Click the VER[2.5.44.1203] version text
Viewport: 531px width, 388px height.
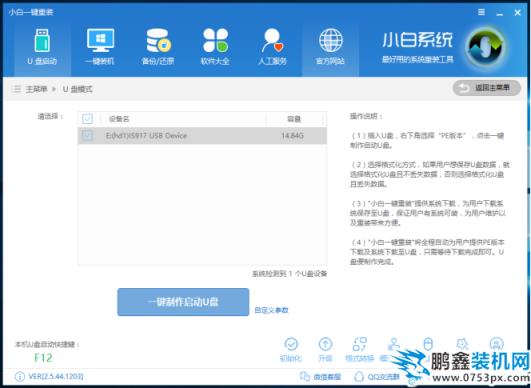pos(56,376)
